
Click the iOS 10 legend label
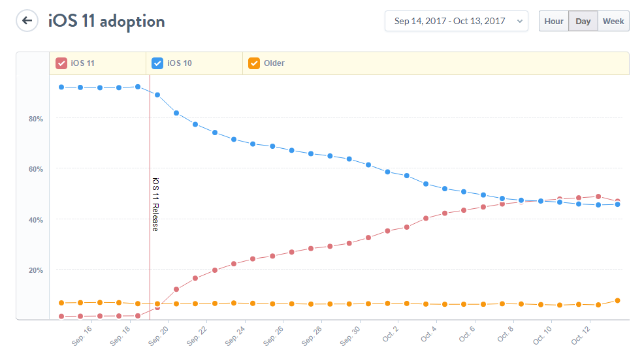(180, 63)
